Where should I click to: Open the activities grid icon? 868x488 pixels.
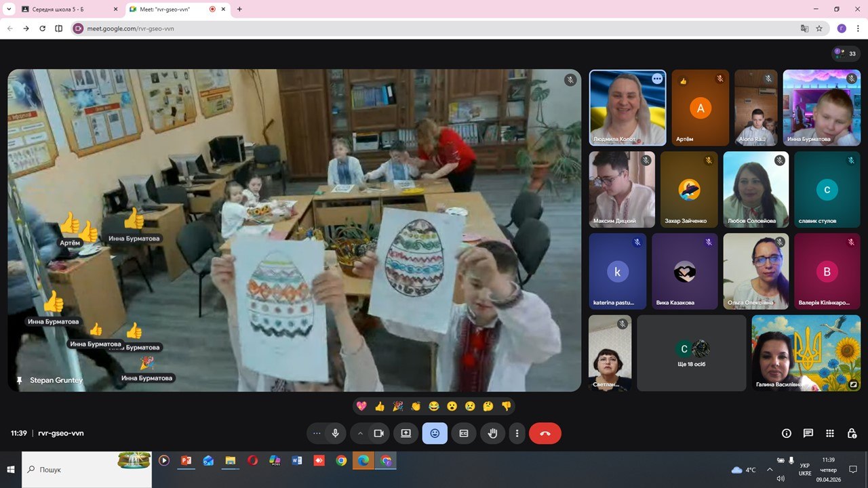pos(830,433)
